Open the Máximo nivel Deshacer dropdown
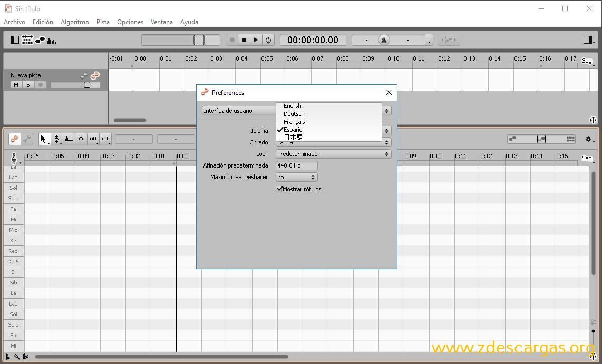602x364 pixels. pos(297,177)
